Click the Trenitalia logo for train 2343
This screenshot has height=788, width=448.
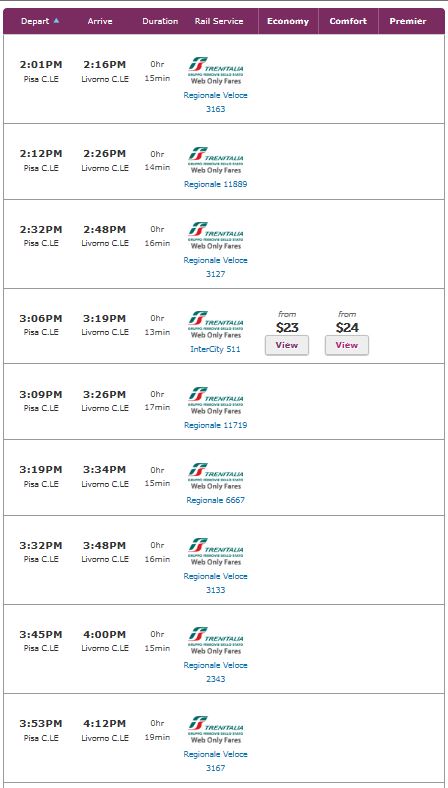coord(216,641)
